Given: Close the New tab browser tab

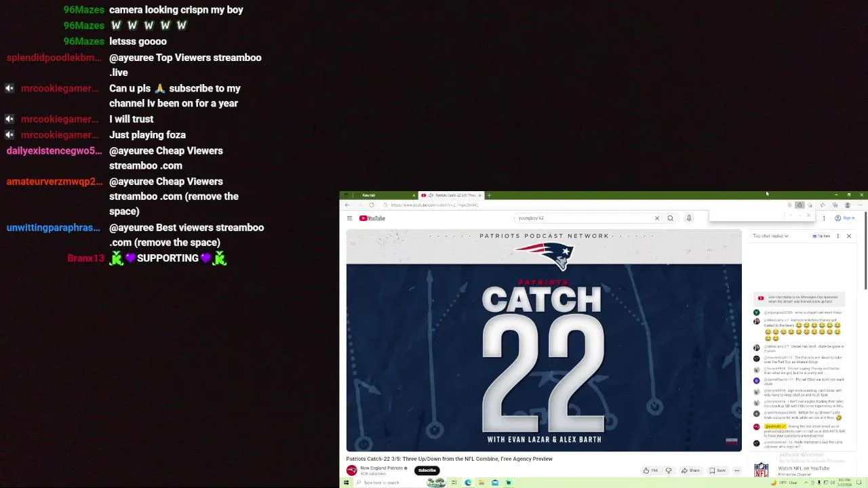Looking at the screenshot, I should (414, 195).
